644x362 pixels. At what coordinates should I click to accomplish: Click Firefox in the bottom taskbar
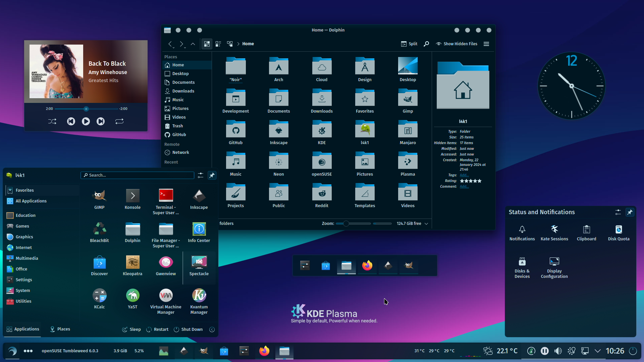(x=264, y=351)
